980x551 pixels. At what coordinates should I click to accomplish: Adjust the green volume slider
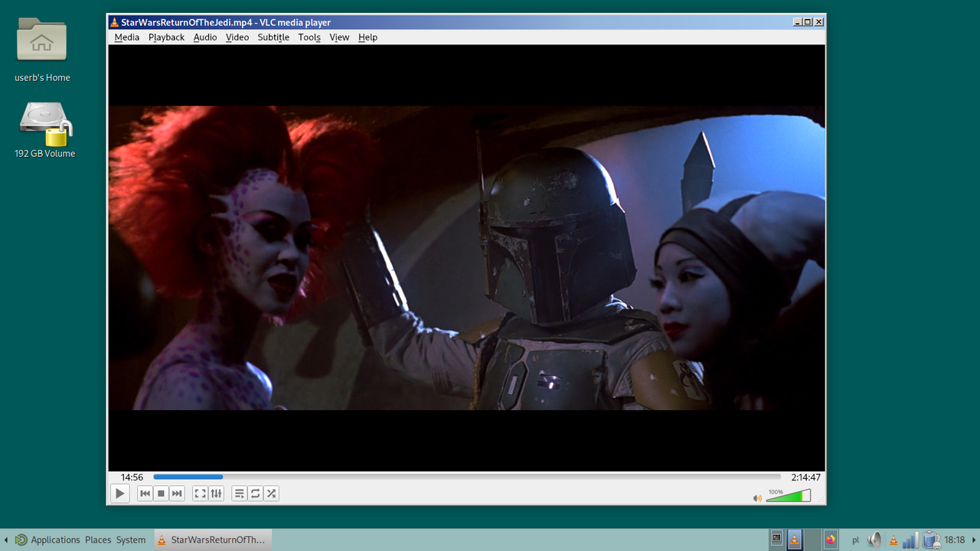pyautogui.click(x=789, y=496)
